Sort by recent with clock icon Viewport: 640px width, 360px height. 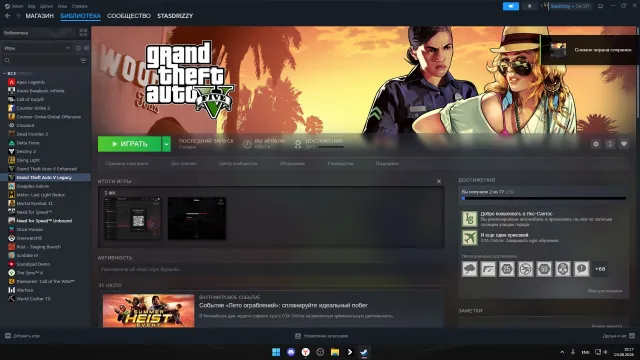coord(78,48)
